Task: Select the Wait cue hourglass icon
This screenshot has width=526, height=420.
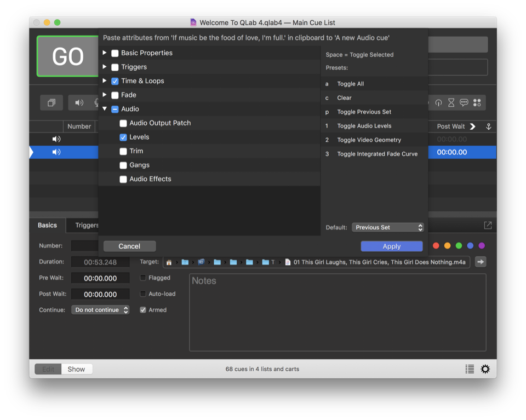Action: [451, 103]
